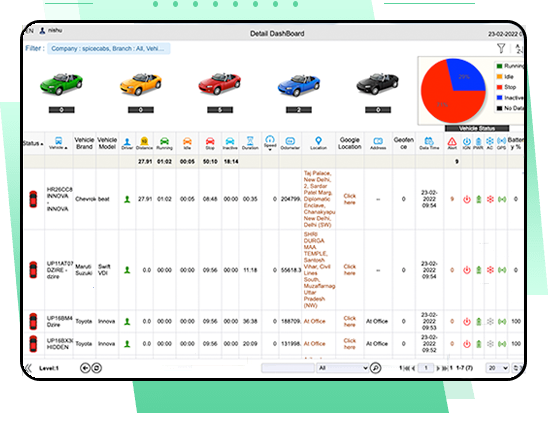Click the Idle column header icon
Viewport: 548px width, 425px height.
[x=187, y=141]
